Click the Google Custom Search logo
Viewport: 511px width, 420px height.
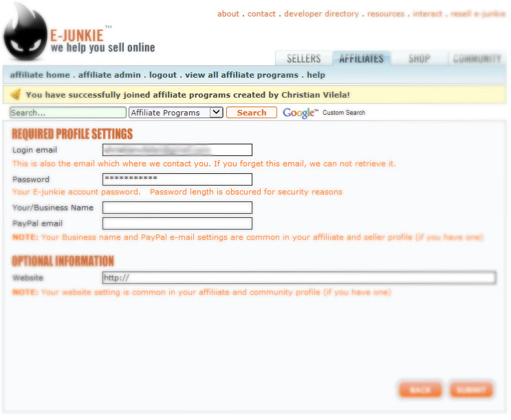[x=324, y=113]
